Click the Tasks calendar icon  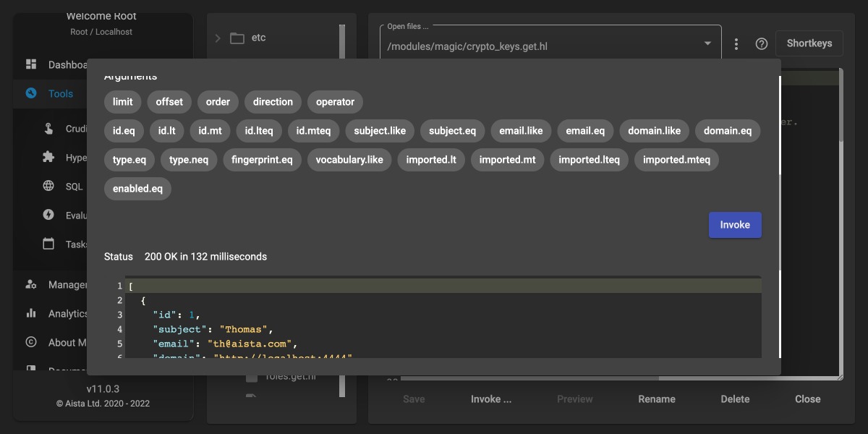48,244
